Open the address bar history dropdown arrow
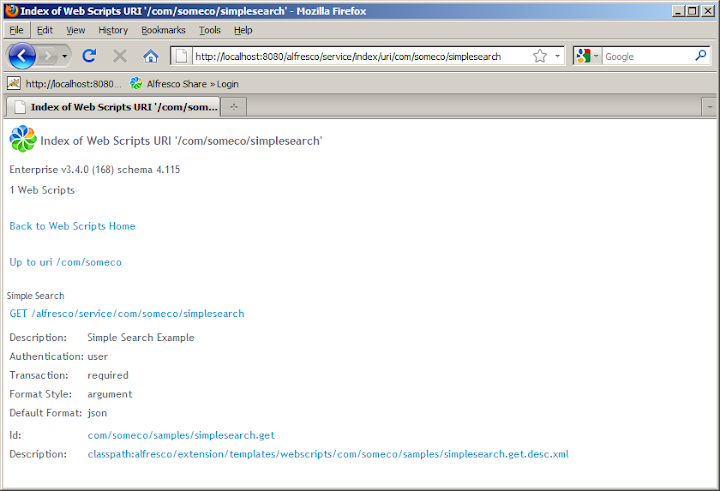Screen dimensions: 720x491 (x=557, y=56)
